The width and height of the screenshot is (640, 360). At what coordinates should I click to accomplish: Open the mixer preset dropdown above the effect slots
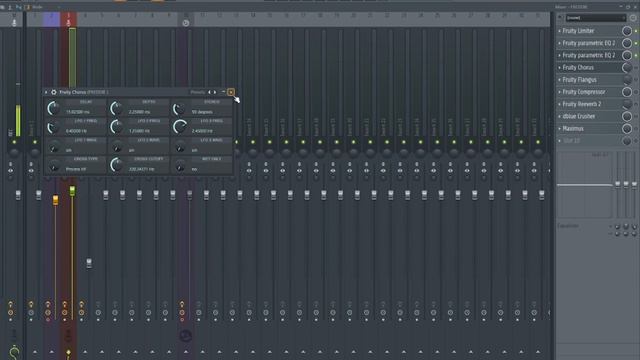596,18
